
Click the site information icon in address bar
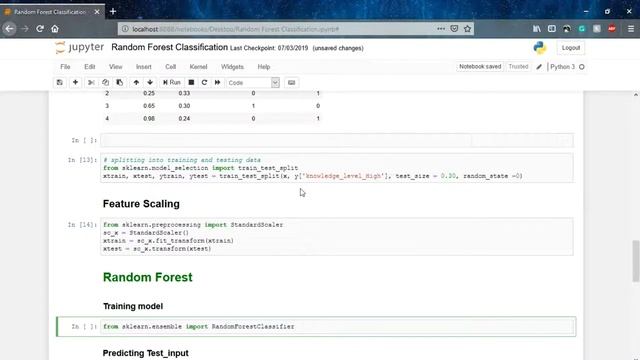click(x=125, y=29)
